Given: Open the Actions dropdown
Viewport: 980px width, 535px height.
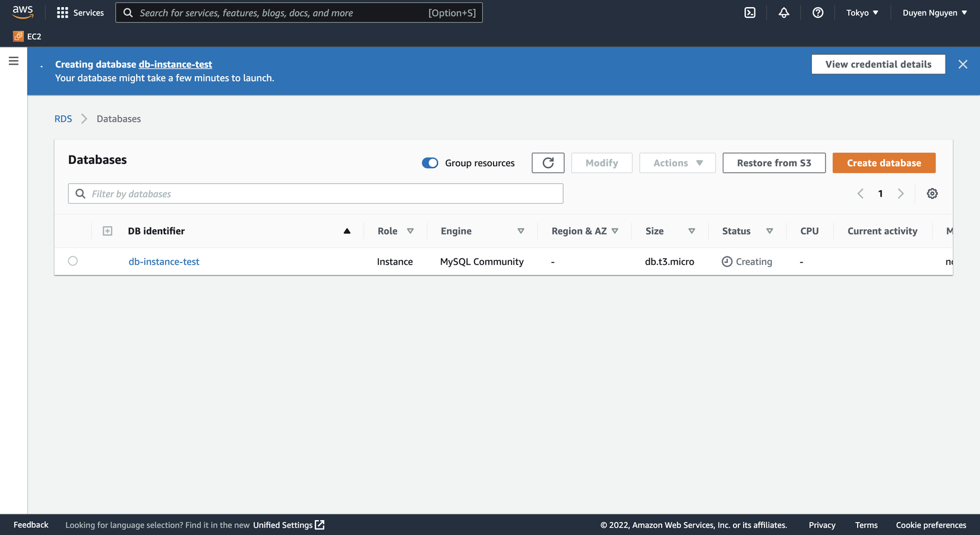Looking at the screenshot, I should click(678, 163).
